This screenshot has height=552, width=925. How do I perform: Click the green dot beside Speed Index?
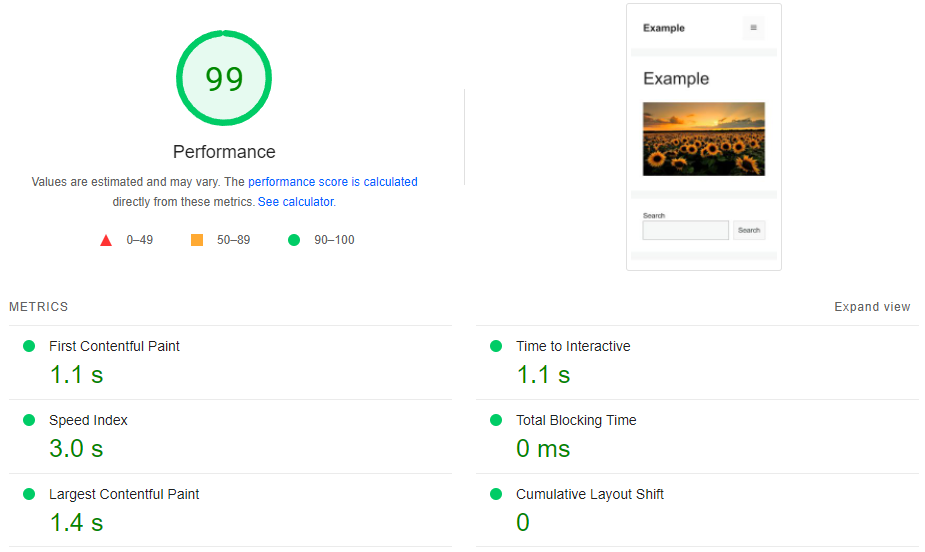point(29,420)
